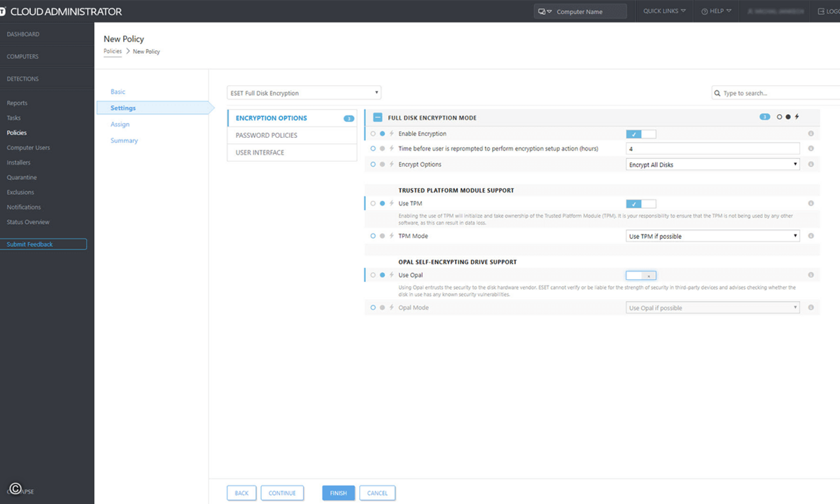Go to the Assign wizard step
The width and height of the screenshot is (840, 504).
pyautogui.click(x=120, y=125)
